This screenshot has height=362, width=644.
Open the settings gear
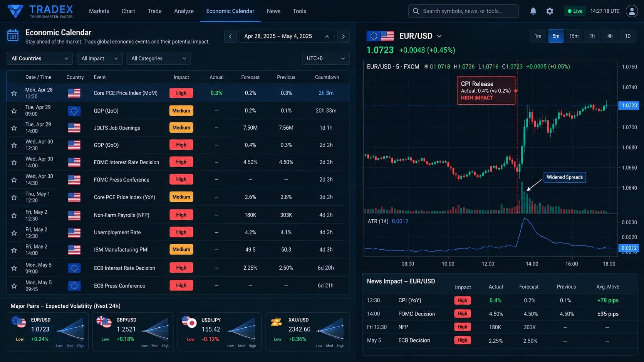coord(550,11)
